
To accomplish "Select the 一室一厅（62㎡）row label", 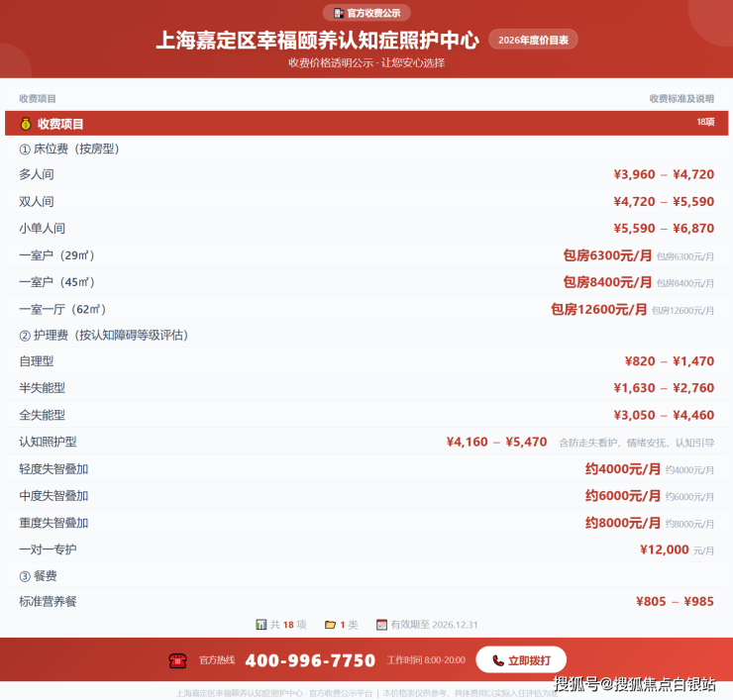I will (62, 309).
